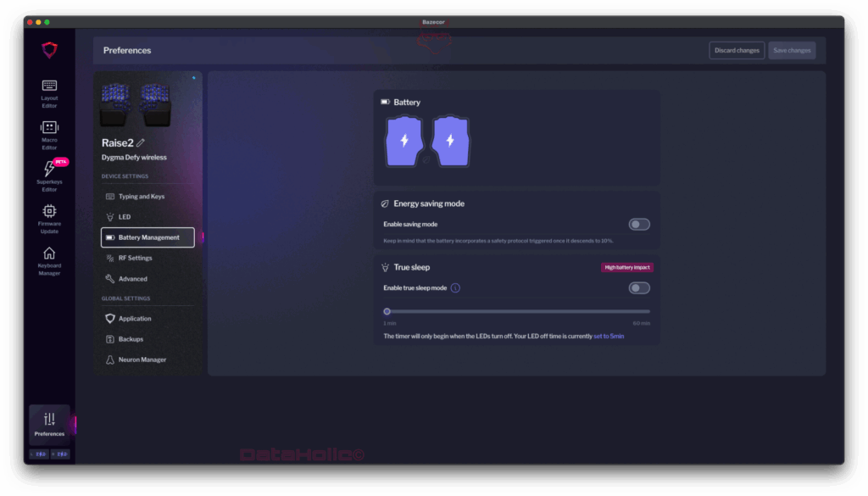Image resolution: width=868 pixels, height=496 pixels.
Task: Open the Macro Editor
Action: pos(49,132)
